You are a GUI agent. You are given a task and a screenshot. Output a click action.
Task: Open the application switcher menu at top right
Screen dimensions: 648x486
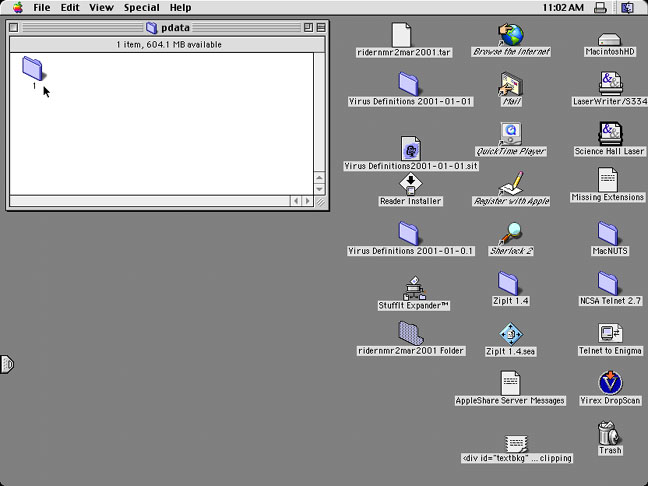tap(628, 7)
